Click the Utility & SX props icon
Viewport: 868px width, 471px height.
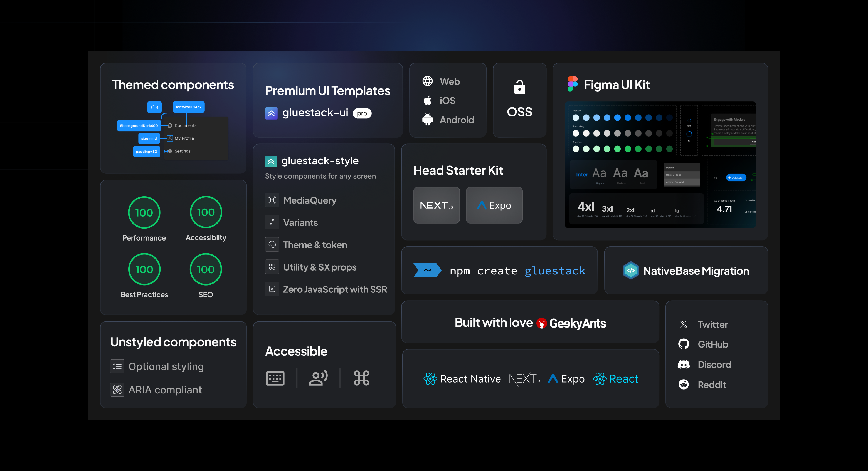[x=272, y=267]
